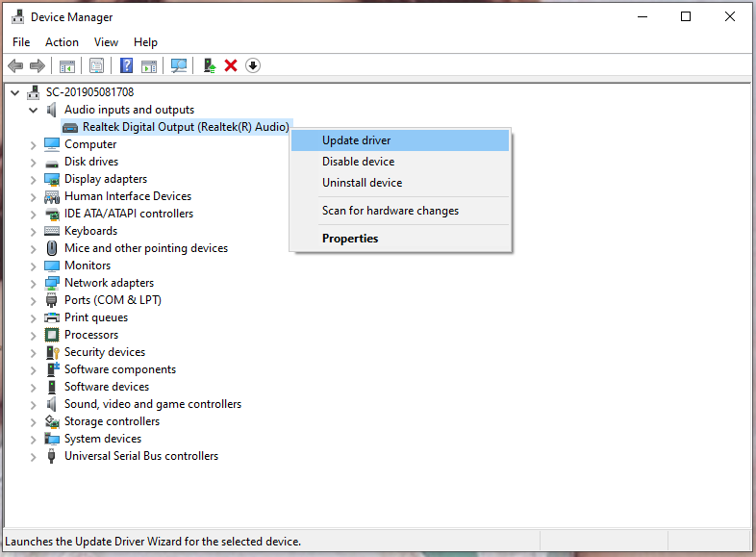This screenshot has width=756, height=557.
Task: Choose Properties in context menu
Action: pyautogui.click(x=400, y=239)
